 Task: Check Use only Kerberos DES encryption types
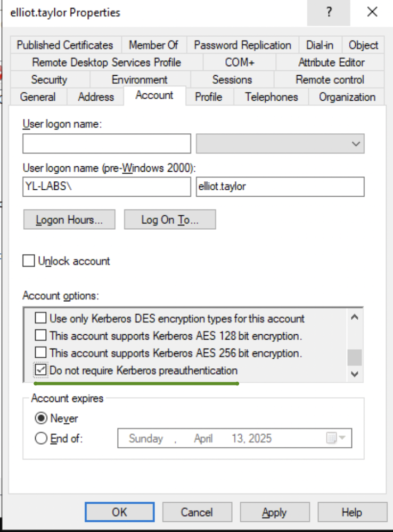point(40,319)
